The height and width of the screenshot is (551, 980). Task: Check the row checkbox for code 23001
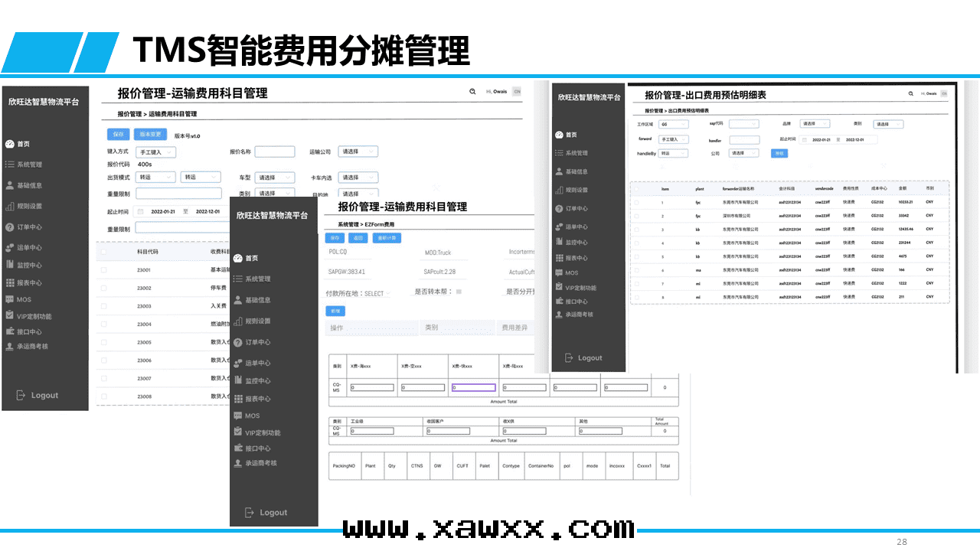104,270
